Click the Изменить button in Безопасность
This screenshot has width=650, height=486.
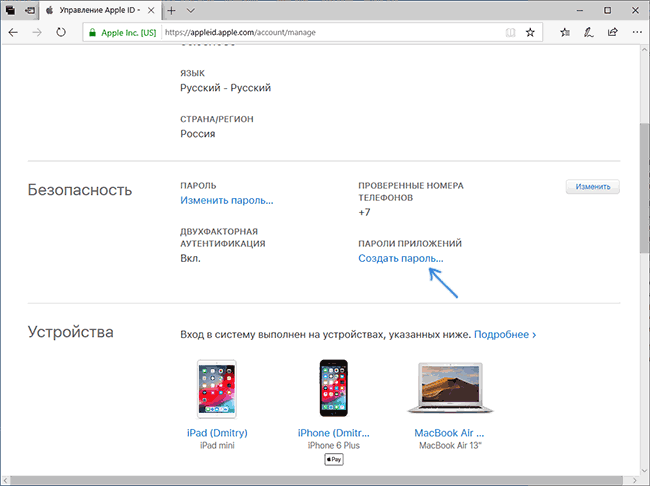pyautogui.click(x=593, y=187)
